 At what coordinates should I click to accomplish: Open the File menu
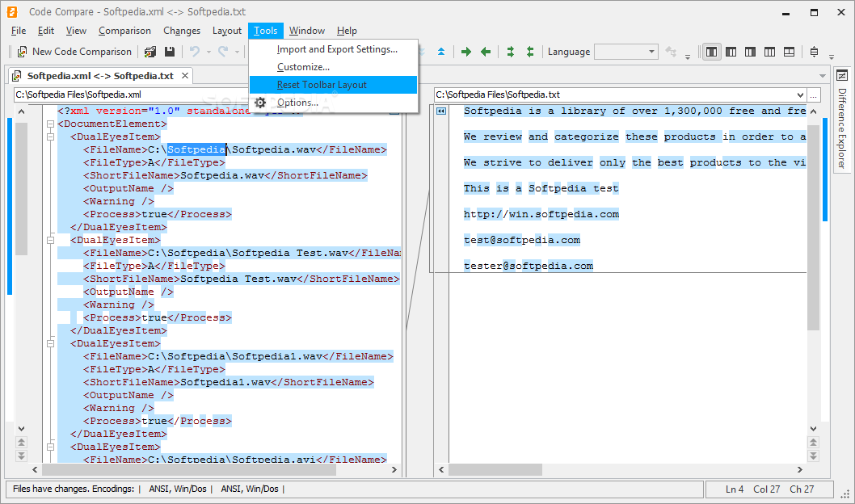click(x=19, y=31)
